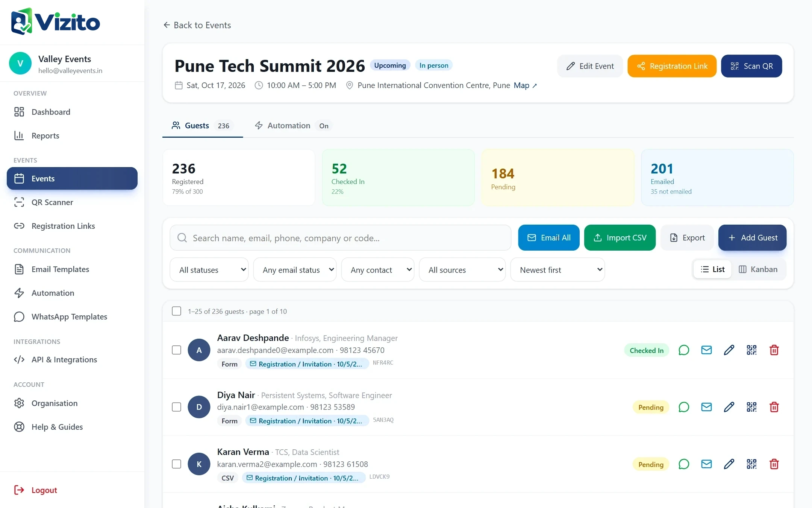Click the Vizito logo
This screenshot has width=812, height=508.
tap(56, 22)
